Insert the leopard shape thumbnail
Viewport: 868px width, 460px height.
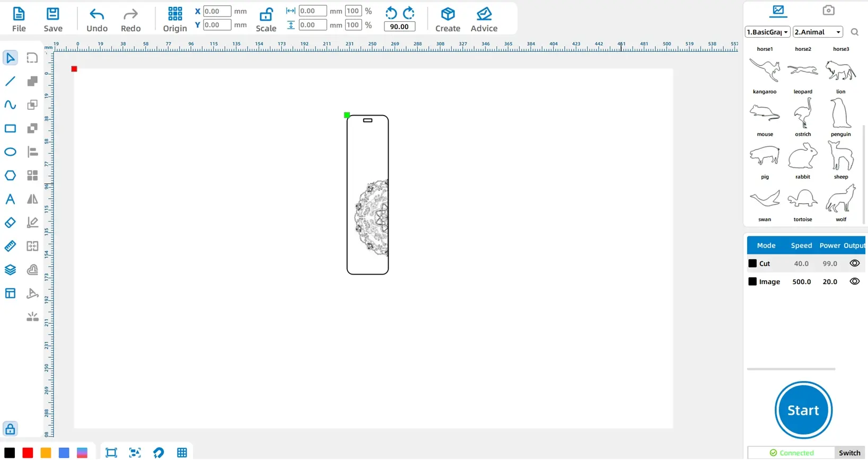click(803, 71)
